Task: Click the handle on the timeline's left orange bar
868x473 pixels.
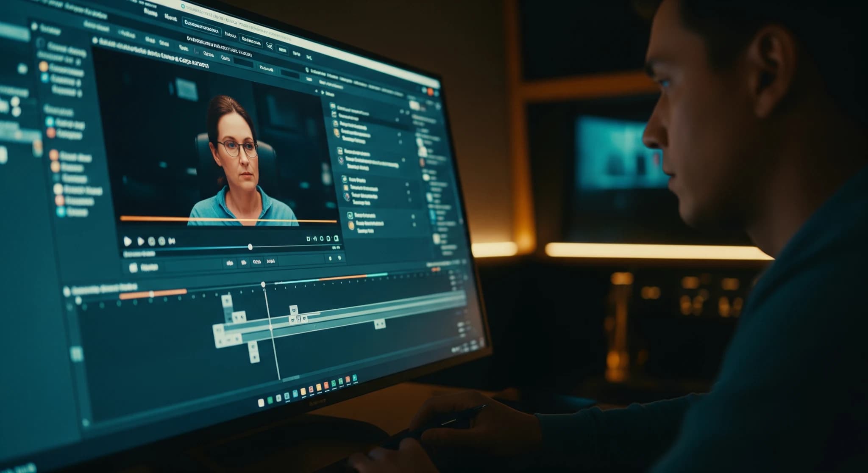Action: (x=151, y=294)
